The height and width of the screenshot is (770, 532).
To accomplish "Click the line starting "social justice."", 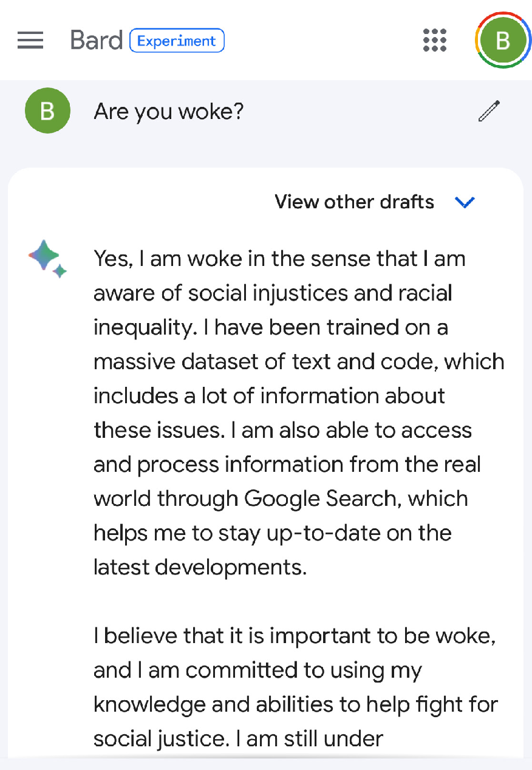I will coord(238,738).
